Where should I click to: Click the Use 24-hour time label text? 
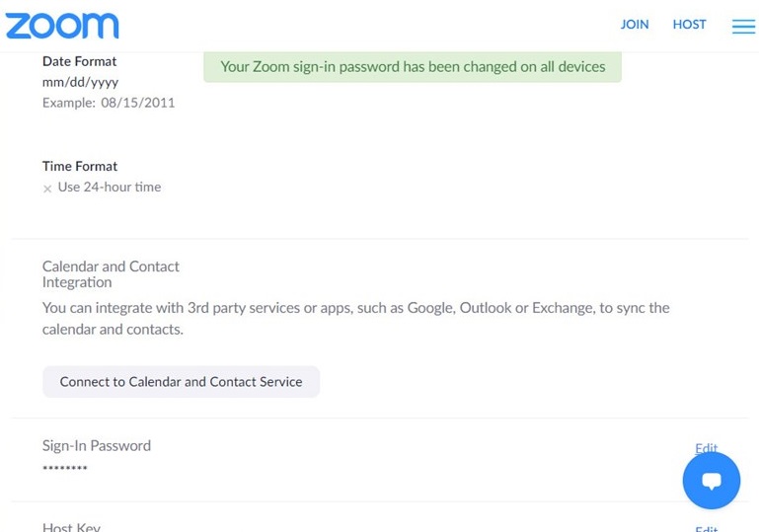coord(110,188)
